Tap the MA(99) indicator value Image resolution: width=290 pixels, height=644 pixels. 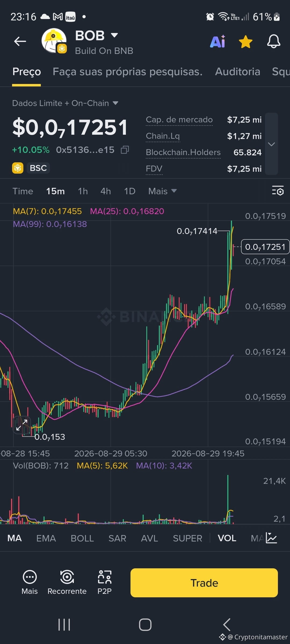point(50,224)
